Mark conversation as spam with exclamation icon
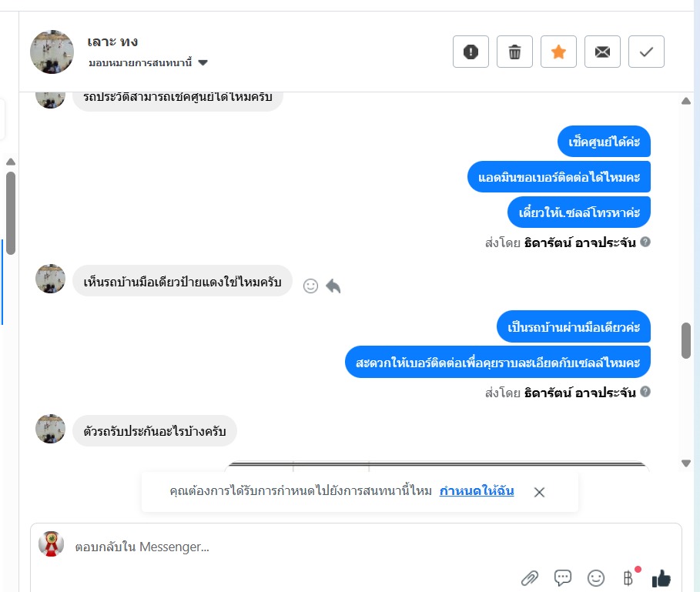This screenshot has height=592, width=700. [471, 52]
